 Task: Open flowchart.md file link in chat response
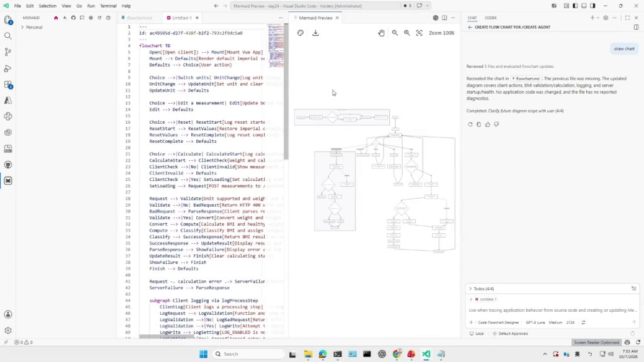pyautogui.click(x=526, y=79)
